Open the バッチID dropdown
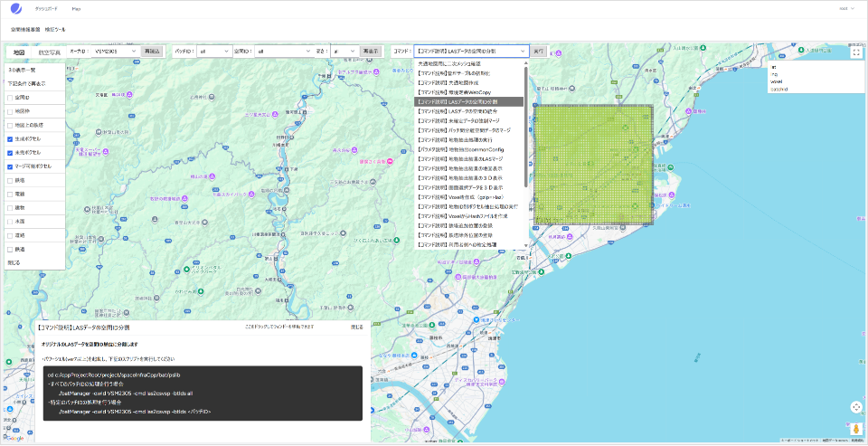The height and width of the screenshot is (446, 868). [214, 52]
